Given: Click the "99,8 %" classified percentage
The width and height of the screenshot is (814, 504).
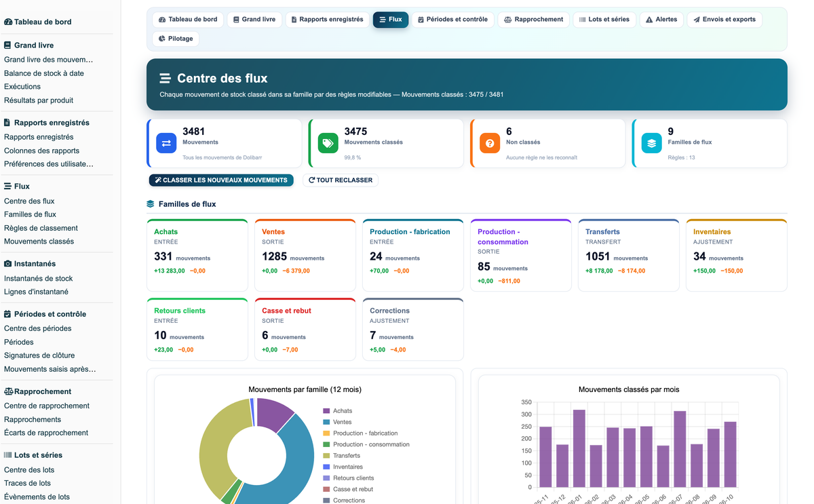Looking at the screenshot, I should tap(353, 157).
